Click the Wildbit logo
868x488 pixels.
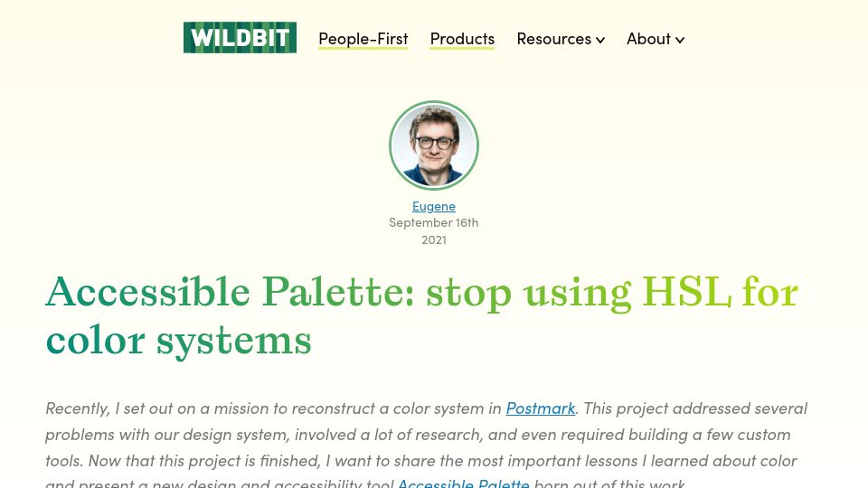240,38
